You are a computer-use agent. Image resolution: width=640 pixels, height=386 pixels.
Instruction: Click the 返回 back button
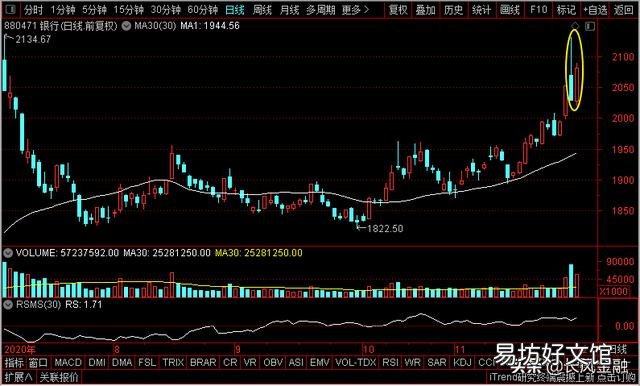click(x=623, y=10)
